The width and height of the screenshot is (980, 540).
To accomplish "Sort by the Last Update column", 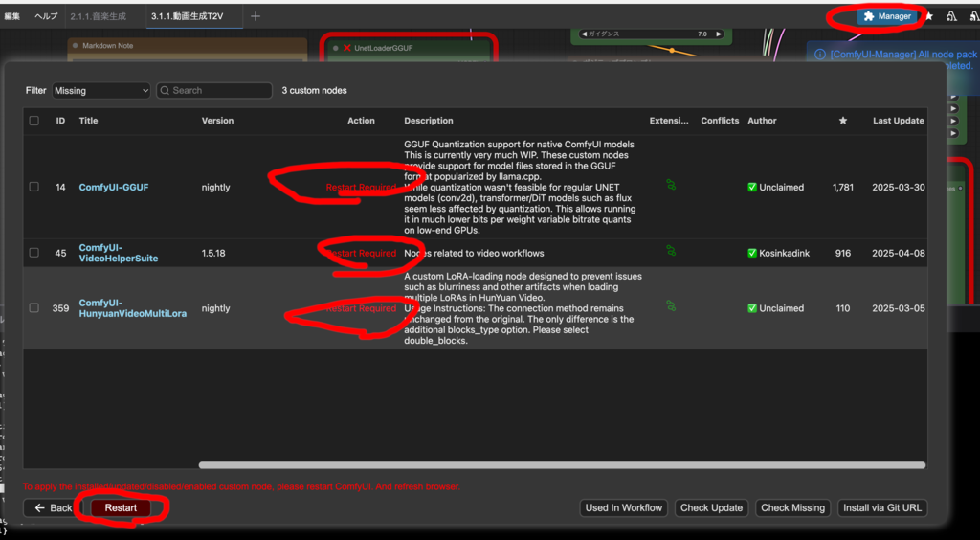I will [x=898, y=121].
